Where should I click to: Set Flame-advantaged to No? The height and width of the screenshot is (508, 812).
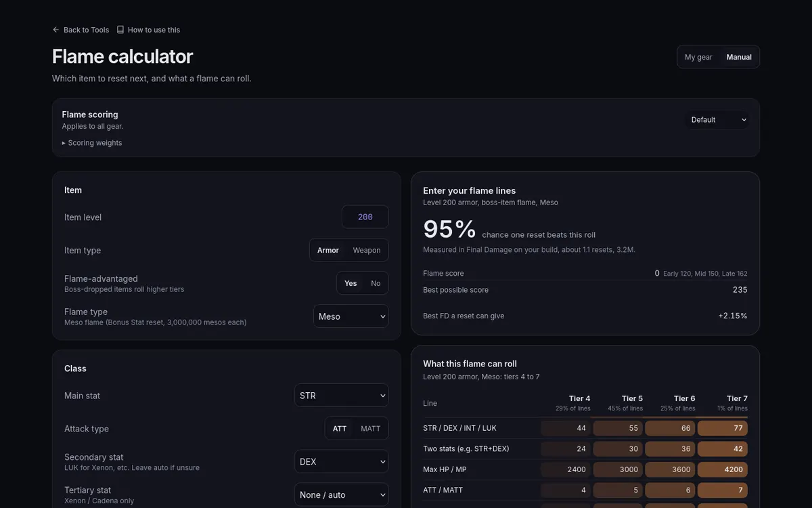pos(376,283)
